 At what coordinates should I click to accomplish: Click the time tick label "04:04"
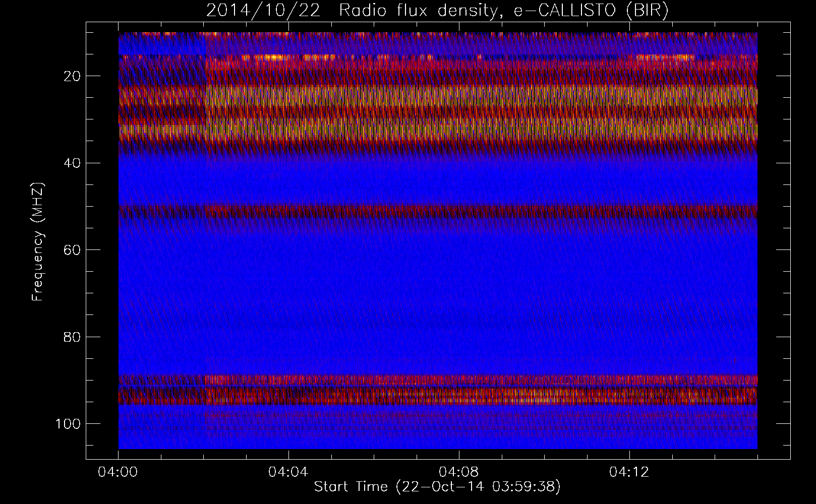pos(288,472)
